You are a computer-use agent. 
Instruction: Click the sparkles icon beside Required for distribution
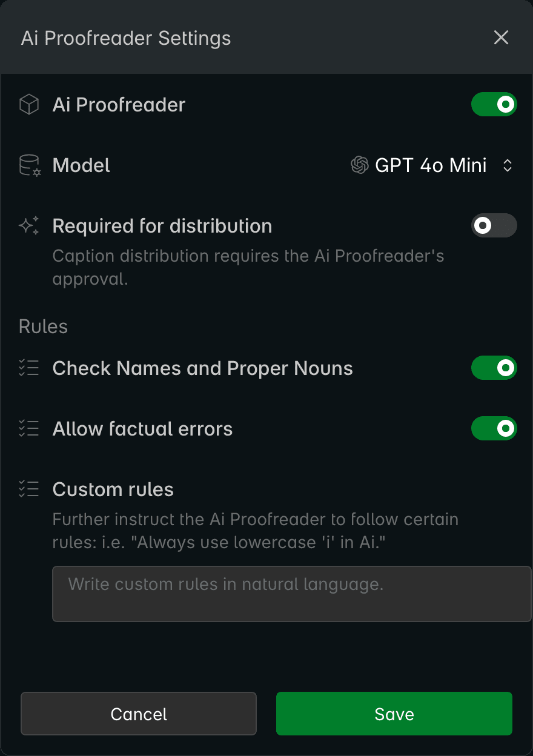click(29, 226)
